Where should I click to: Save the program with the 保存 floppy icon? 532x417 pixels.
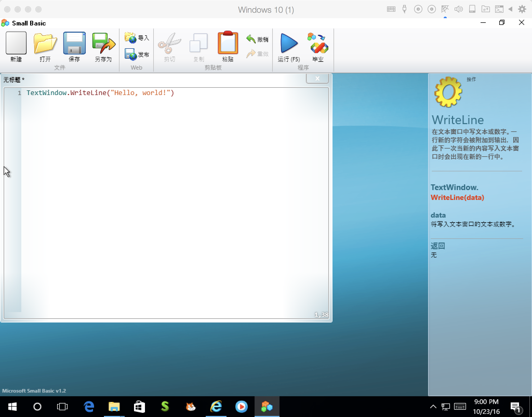click(74, 43)
